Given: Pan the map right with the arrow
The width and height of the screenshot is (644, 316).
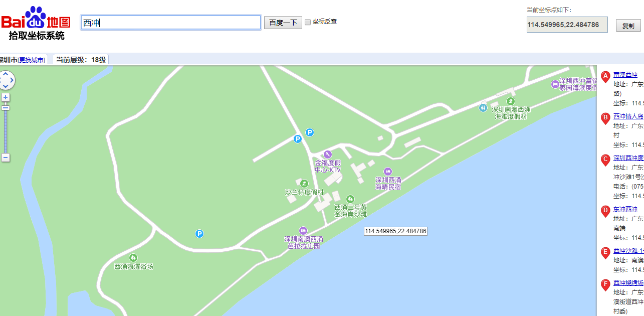Looking at the screenshot, I should (x=13, y=80).
